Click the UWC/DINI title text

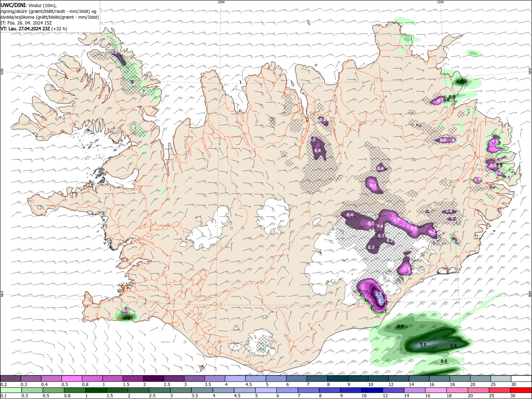[13, 5]
